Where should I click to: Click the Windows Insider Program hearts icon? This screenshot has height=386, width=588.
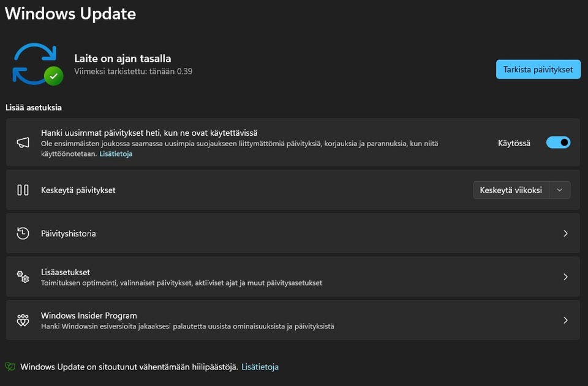(x=23, y=320)
